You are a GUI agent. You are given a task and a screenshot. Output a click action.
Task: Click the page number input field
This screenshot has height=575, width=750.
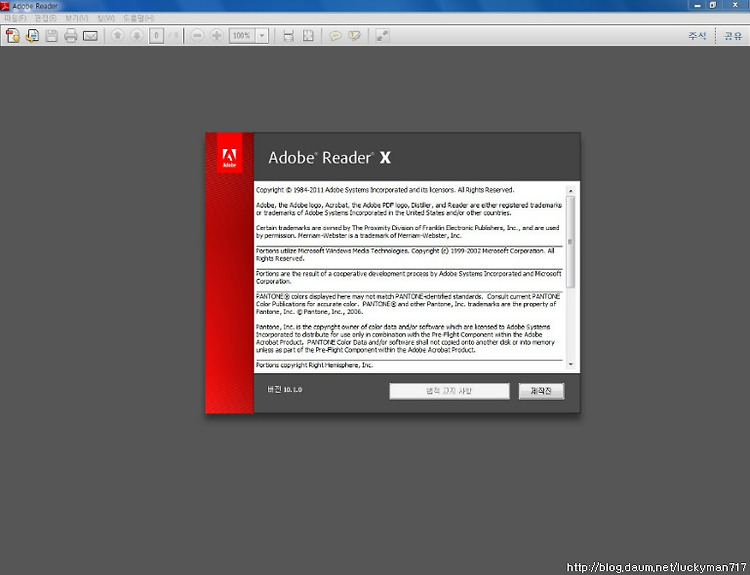click(x=156, y=36)
